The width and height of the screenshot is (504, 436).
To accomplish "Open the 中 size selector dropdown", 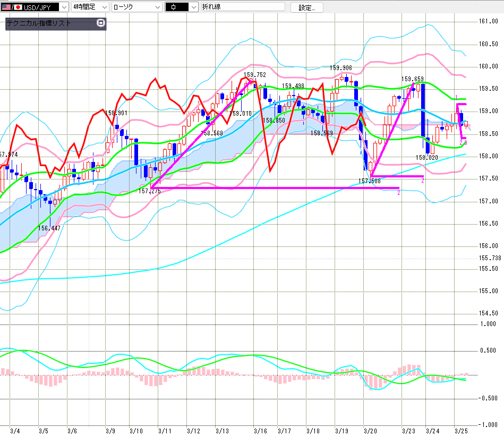I will (x=193, y=7).
